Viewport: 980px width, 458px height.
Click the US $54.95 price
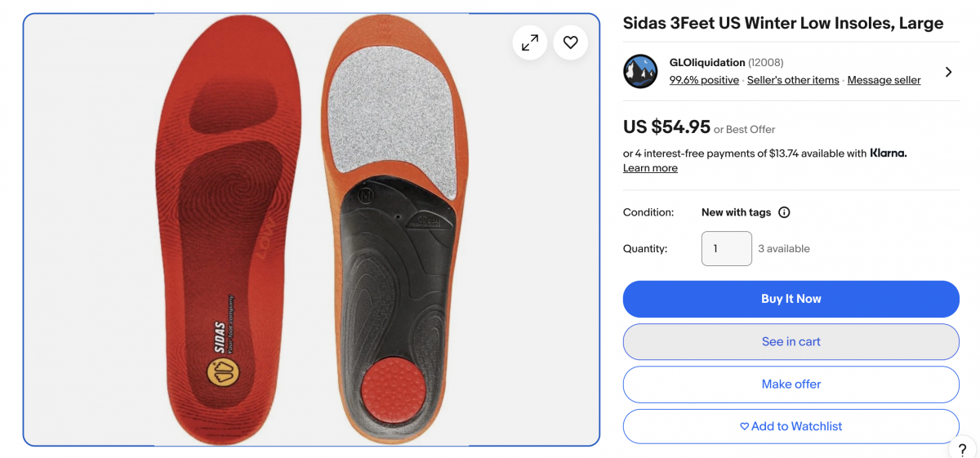(x=666, y=127)
